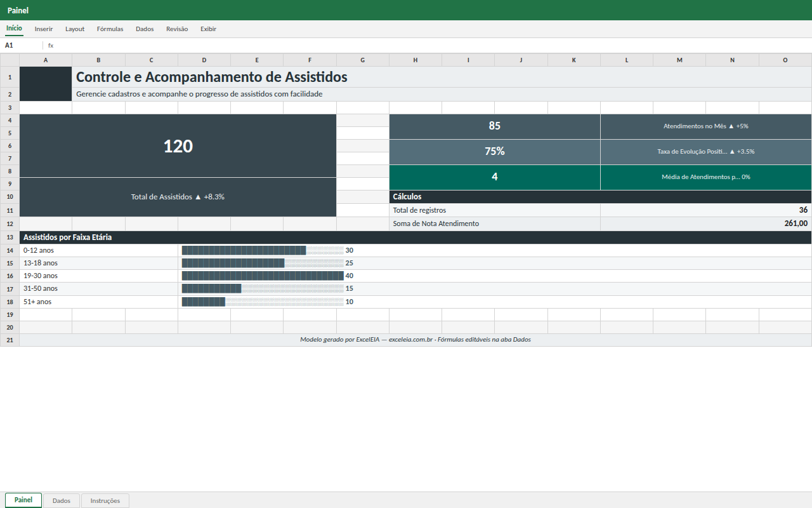Click the Total de registros cell

click(x=495, y=210)
